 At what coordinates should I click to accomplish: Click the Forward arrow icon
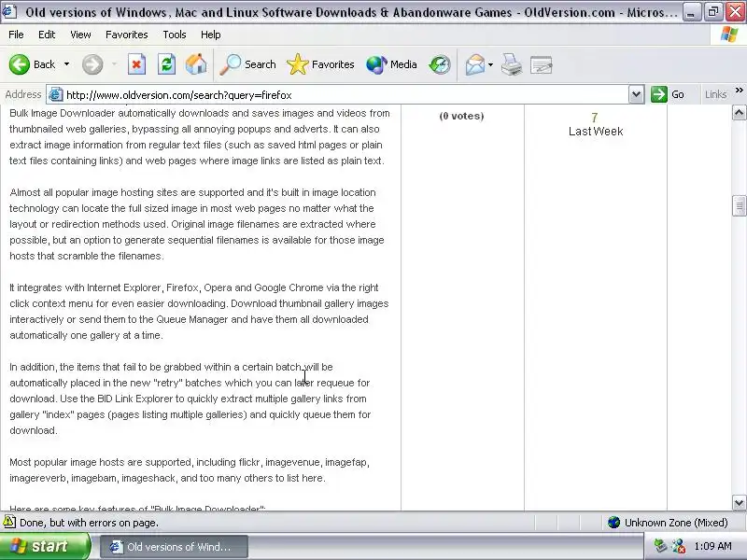tap(92, 64)
